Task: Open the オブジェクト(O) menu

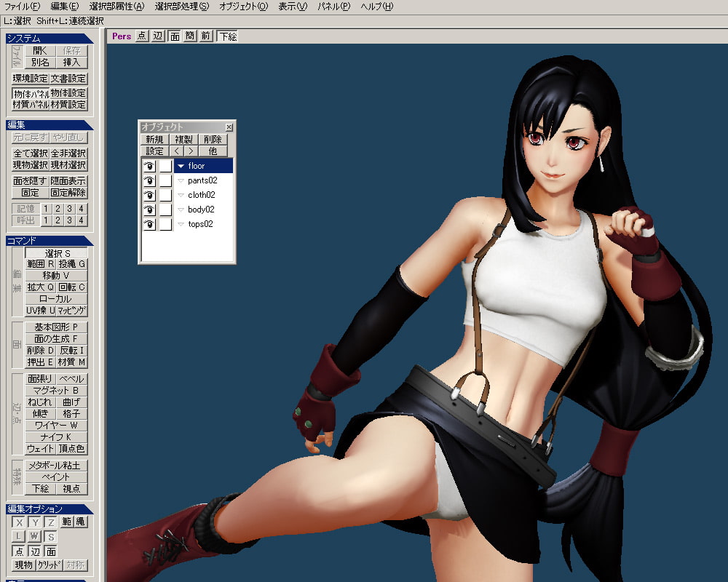Action: (x=243, y=7)
